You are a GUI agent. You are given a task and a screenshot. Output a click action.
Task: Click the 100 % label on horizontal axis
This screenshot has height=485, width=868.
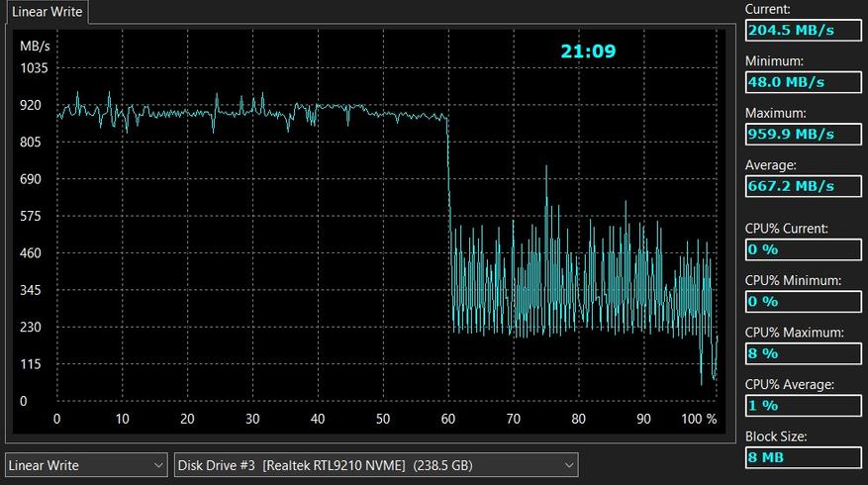click(699, 419)
